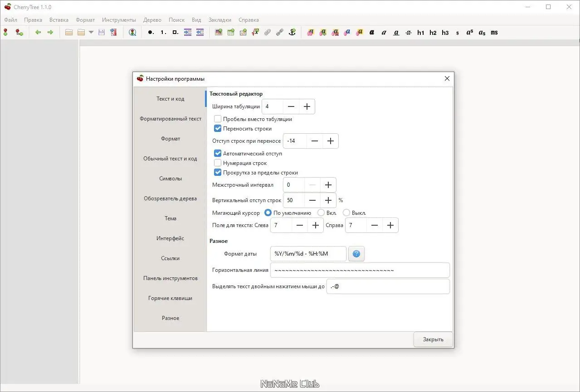Screen dimensions: 580x392
Task: Switch to 'Обозреватель дерева' settings tab
Action: (x=171, y=198)
